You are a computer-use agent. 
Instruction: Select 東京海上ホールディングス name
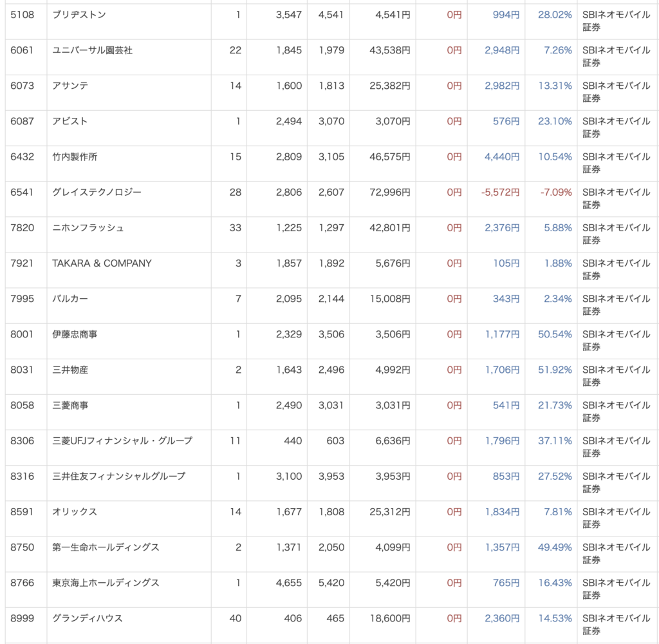tap(106, 583)
